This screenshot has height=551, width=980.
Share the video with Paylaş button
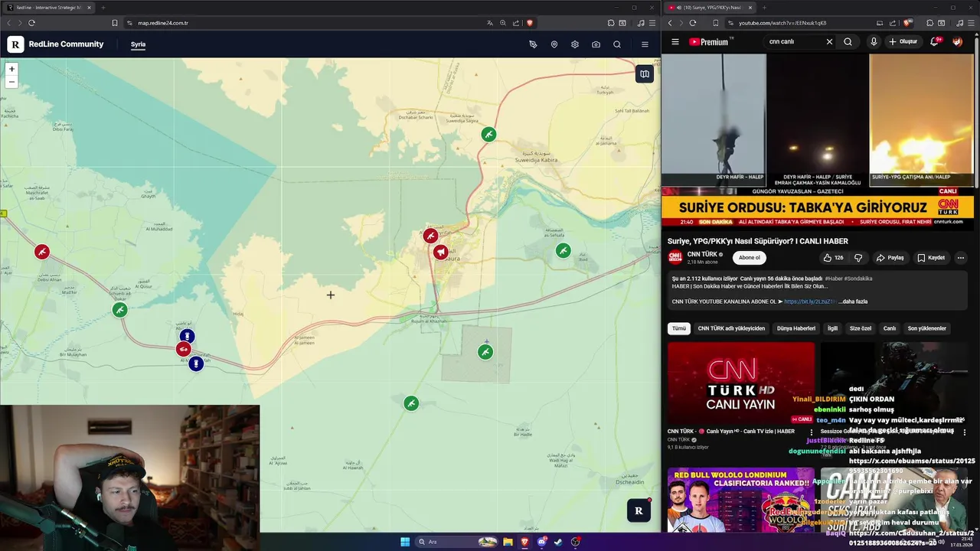tap(890, 258)
